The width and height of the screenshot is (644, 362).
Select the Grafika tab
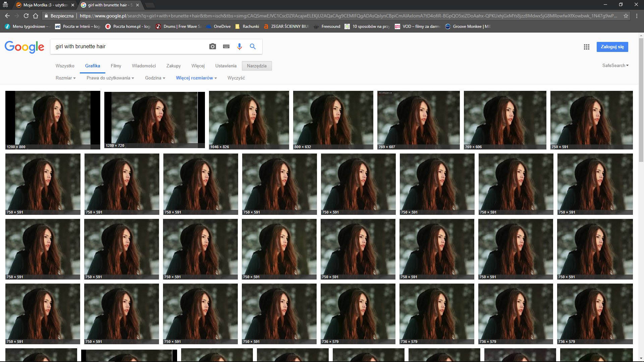click(x=93, y=66)
